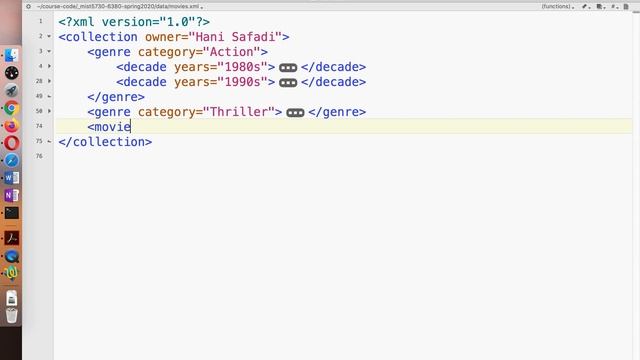Collapse the Action genre fold on line 3

pyautogui.click(x=49, y=51)
